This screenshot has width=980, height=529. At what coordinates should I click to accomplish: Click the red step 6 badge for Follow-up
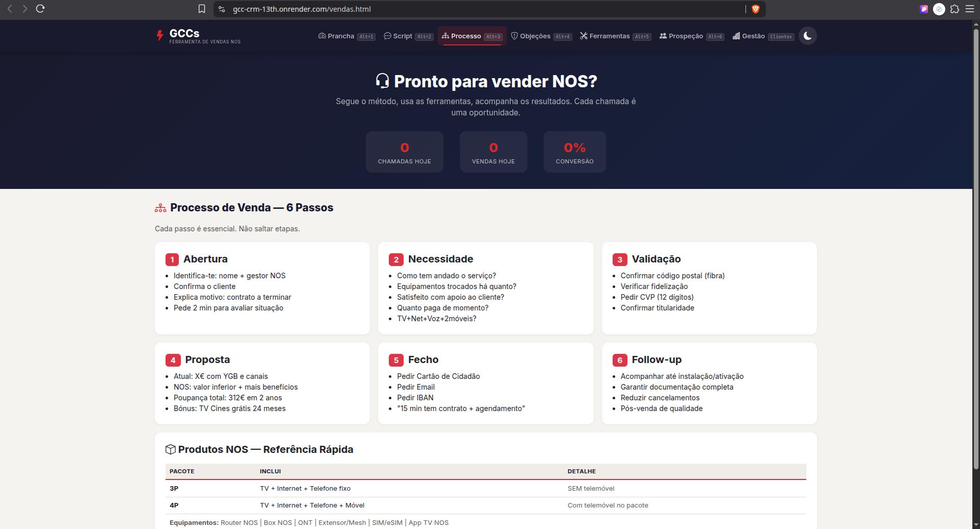pos(620,360)
